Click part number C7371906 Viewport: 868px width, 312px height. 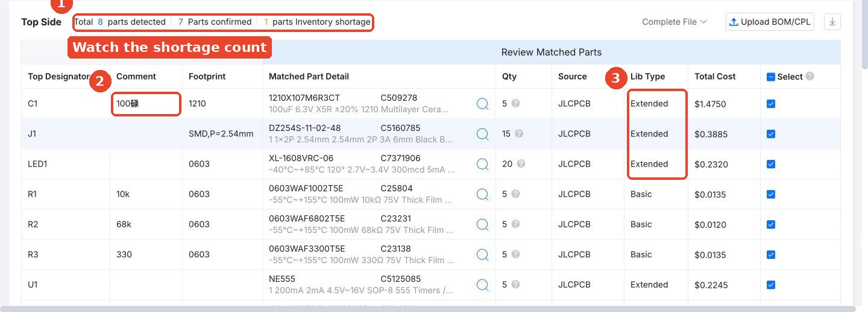tap(401, 158)
